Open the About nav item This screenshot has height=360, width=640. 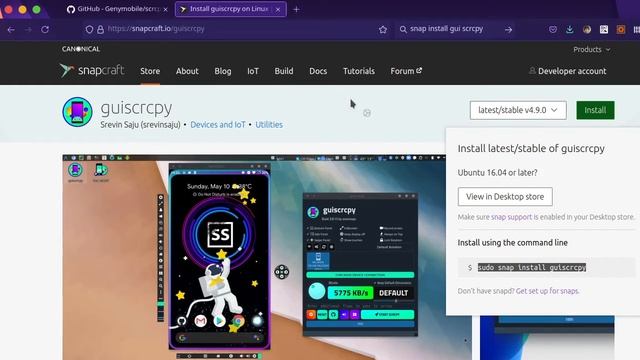tap(187, 71)
